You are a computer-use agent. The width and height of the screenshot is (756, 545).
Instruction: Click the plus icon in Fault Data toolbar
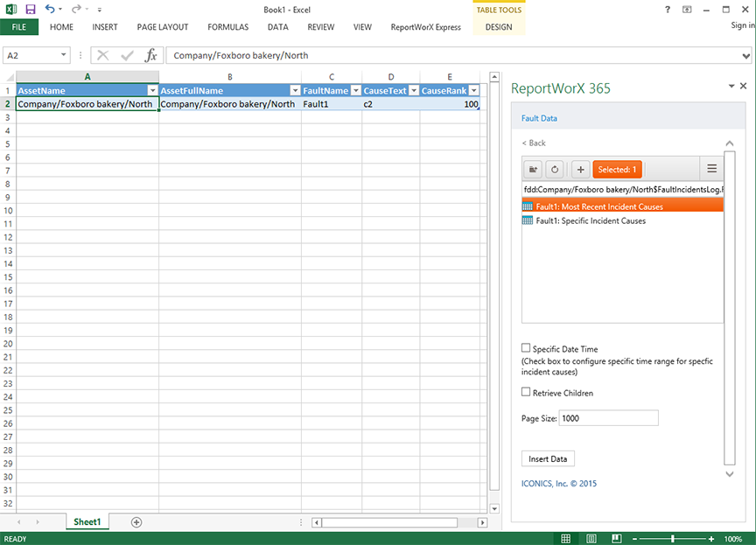tap(580, 169)
